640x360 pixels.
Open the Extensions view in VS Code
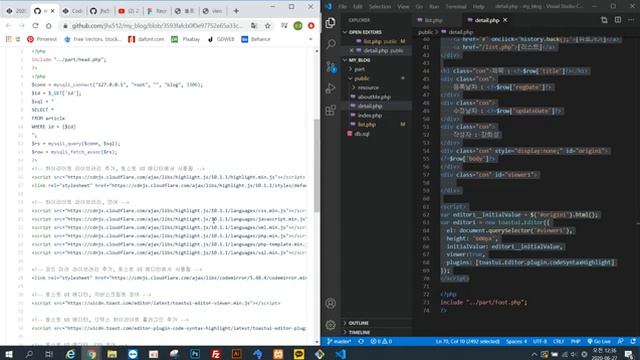(x=331, y=110)
